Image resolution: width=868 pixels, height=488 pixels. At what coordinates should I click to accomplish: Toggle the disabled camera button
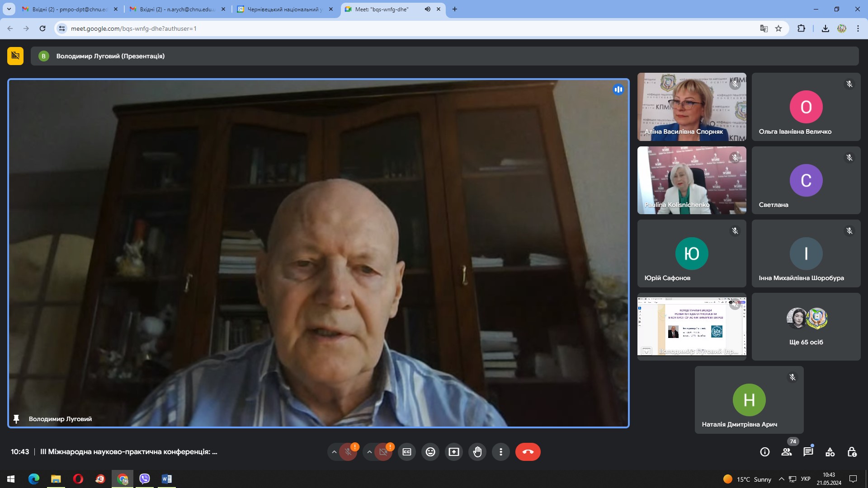coord(383,452)
